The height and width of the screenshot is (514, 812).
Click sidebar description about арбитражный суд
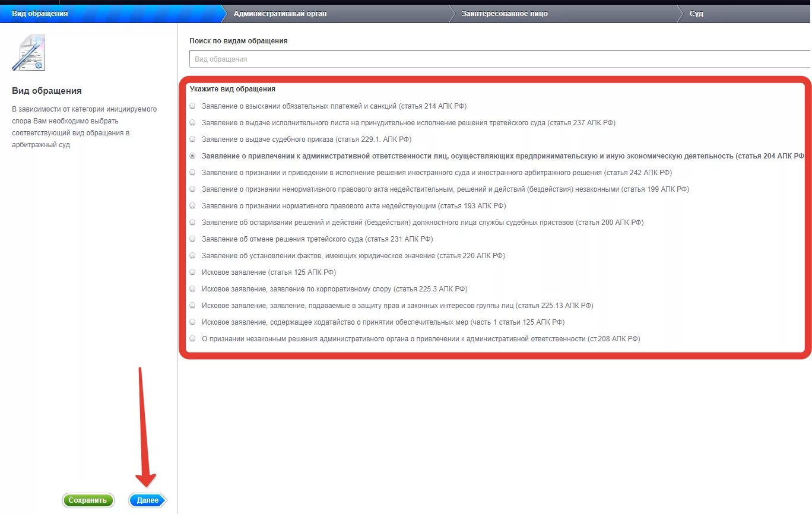(84, 127)
